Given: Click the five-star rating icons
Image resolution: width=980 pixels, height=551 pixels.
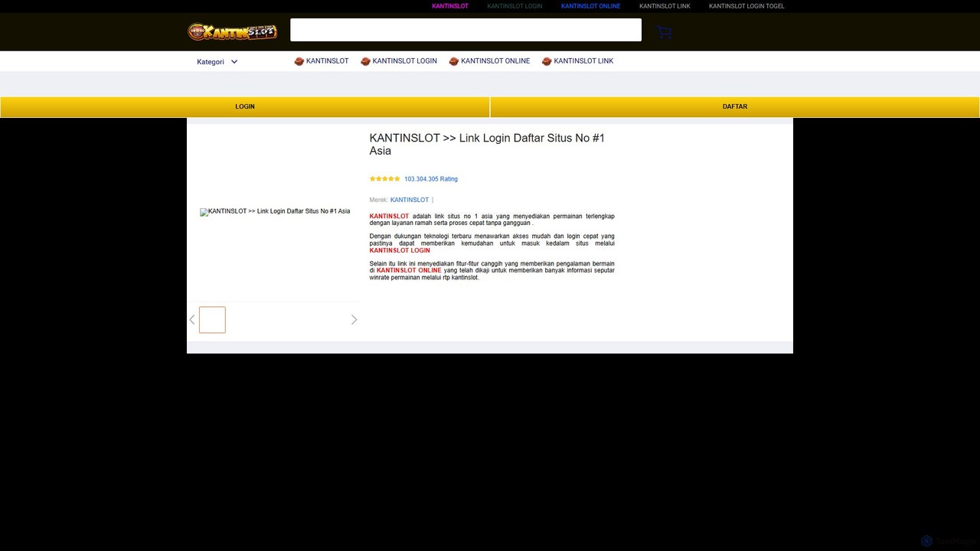Looking at the screenshot, I should click(x=385, y=179).
